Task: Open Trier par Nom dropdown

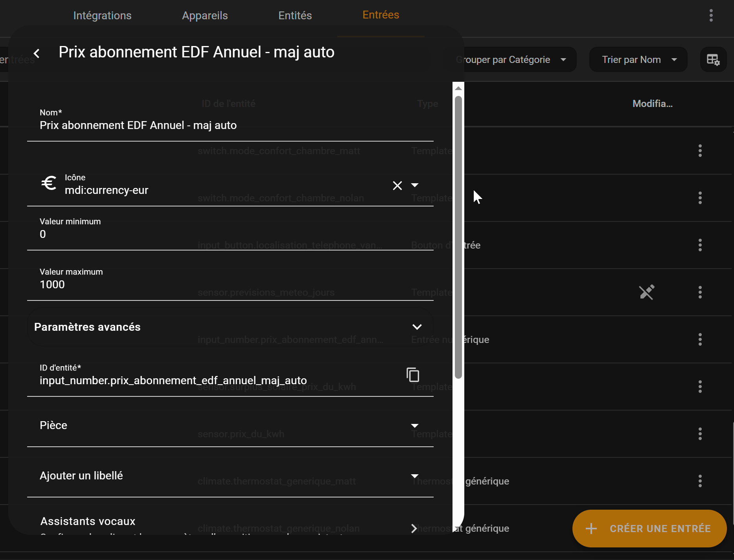Action: click(638, 60)
